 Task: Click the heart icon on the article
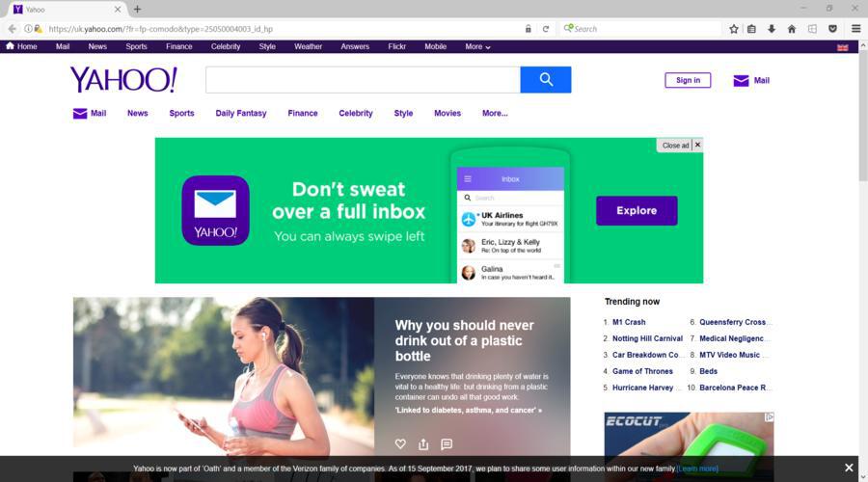(400, 443)
